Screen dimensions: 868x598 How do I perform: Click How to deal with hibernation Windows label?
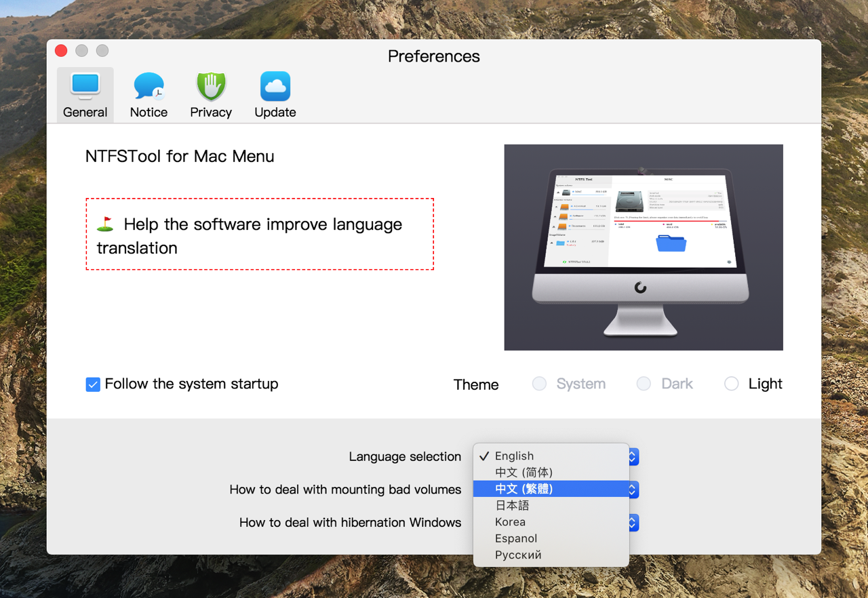click(x=350, y=523)
